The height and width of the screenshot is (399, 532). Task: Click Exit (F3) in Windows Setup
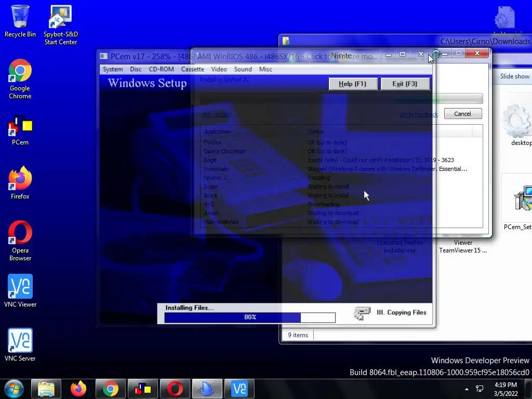[x=405, y=84]
